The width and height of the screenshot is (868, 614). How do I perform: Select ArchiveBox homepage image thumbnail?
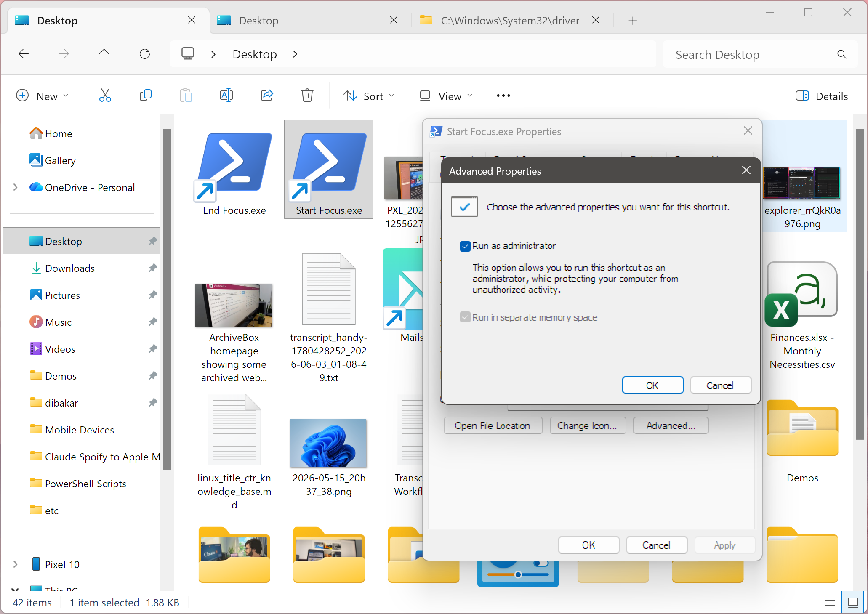click(x=234, y=305)
